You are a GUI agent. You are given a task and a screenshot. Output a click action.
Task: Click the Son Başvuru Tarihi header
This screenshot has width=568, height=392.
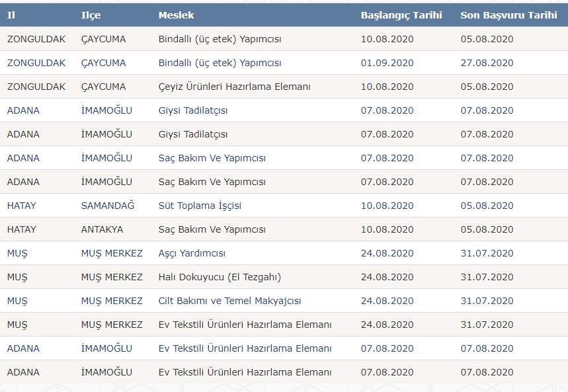click(x=508, y=15)
